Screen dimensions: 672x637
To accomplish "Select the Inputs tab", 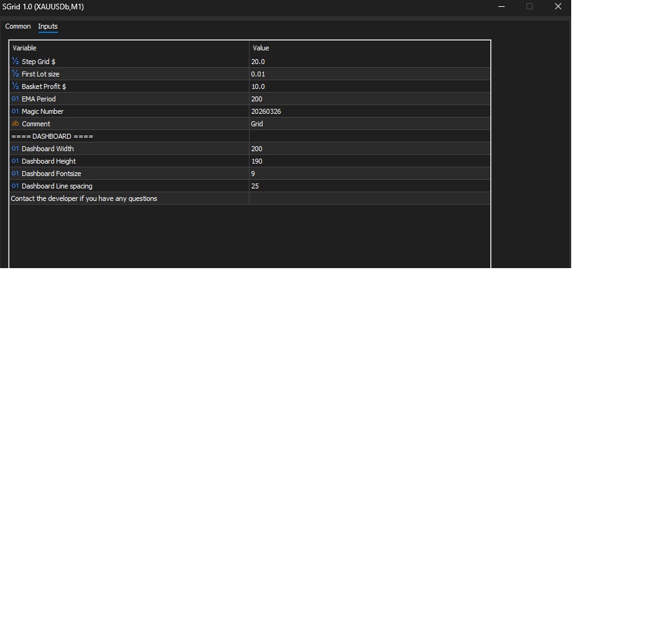I will pyautogui.click(x=47, y=27).
